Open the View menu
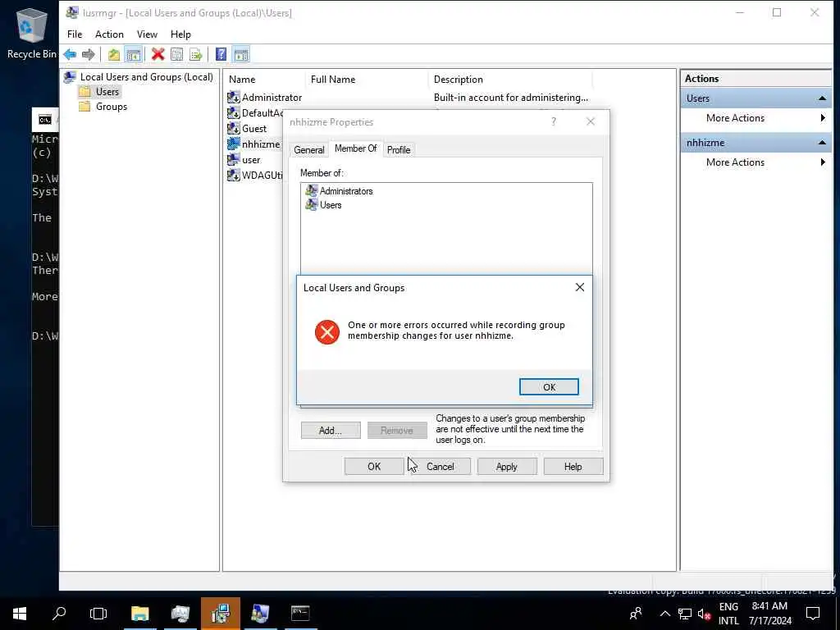 147,34
